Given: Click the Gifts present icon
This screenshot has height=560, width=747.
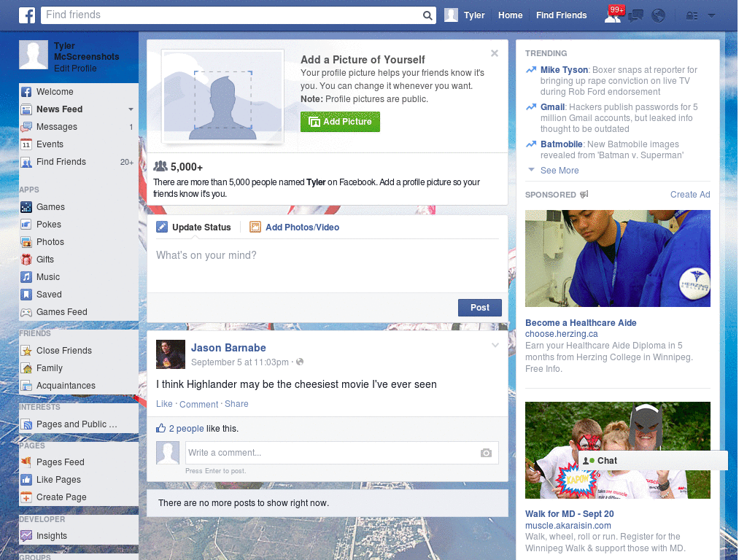Looking at the screenshot, I should tap(26, 260).
